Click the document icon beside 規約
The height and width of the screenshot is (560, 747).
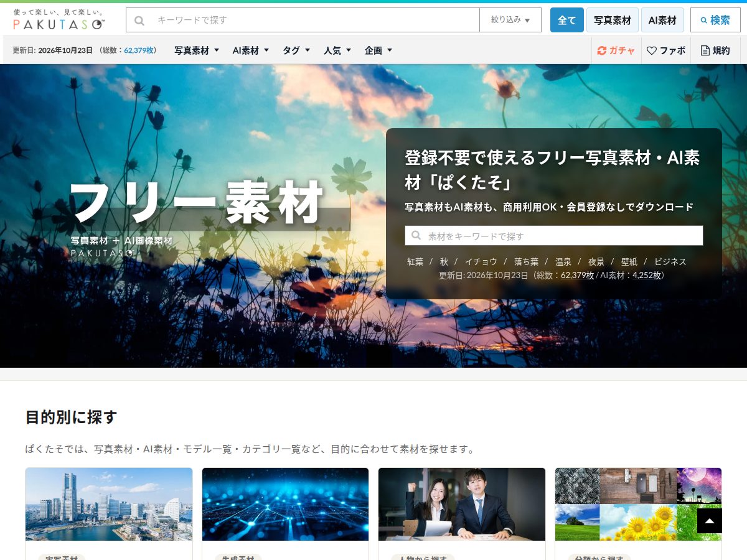705,50
